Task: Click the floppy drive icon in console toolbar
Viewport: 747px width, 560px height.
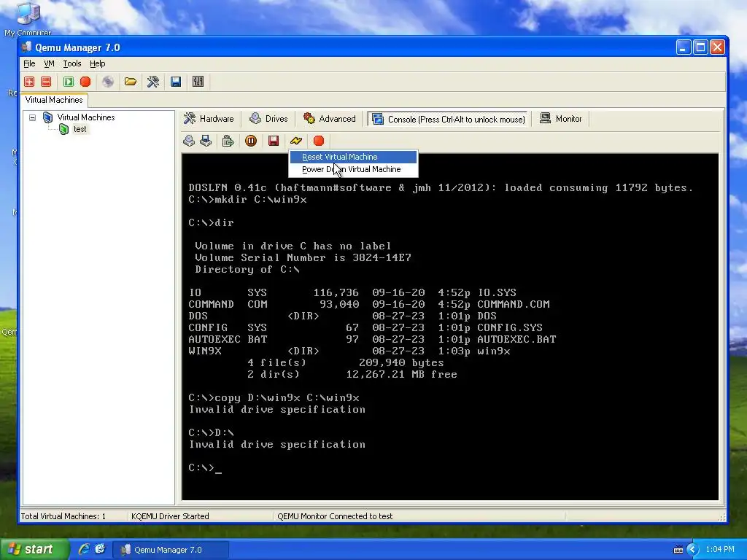Action: [206, 141]
